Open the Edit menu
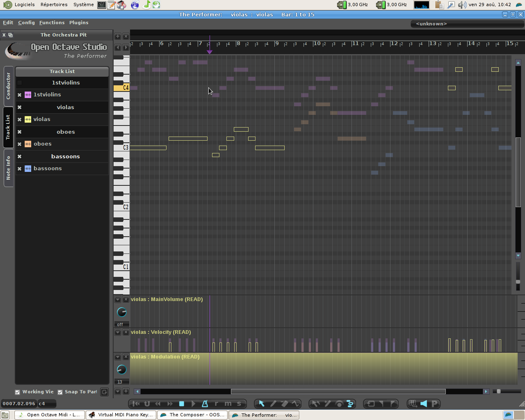This screenshot has width=525, height=420. 8,23
